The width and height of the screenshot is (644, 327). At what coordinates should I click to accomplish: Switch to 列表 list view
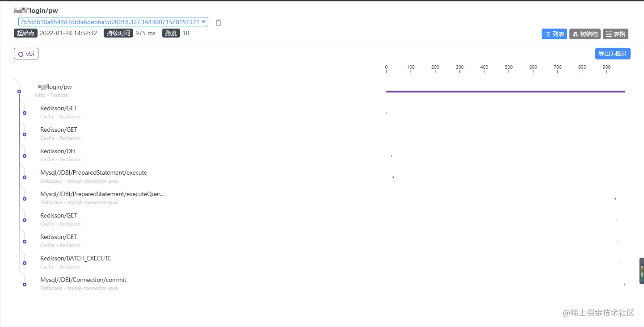[x=554, y=34]
